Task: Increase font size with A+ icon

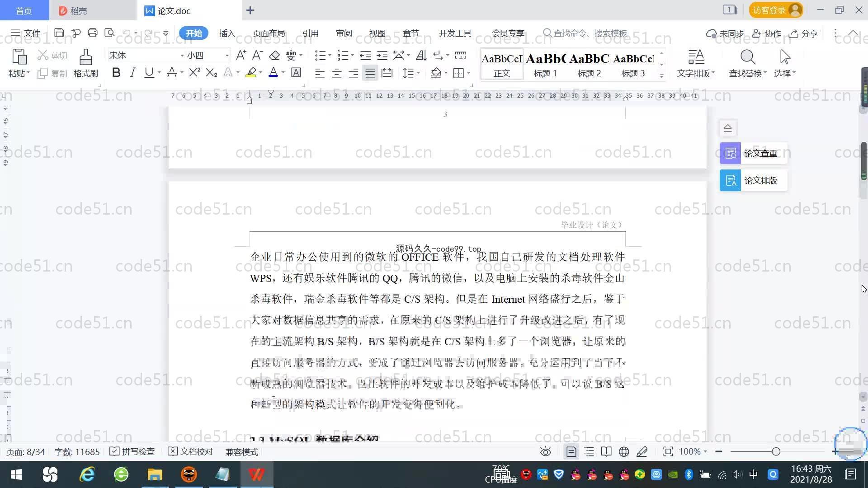Action: coord(241,55)
